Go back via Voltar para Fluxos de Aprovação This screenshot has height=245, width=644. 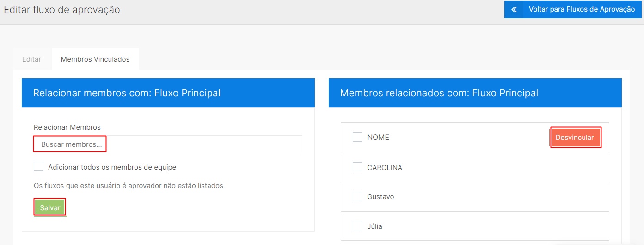point(573,9)
